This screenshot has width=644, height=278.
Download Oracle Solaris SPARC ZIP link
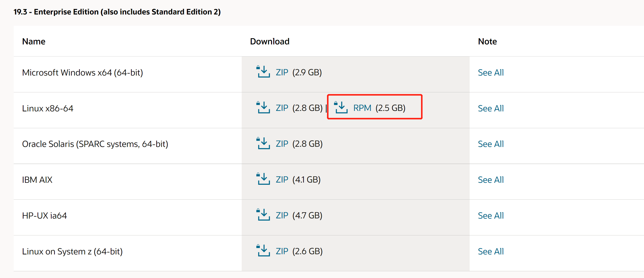tap(282, 144)
